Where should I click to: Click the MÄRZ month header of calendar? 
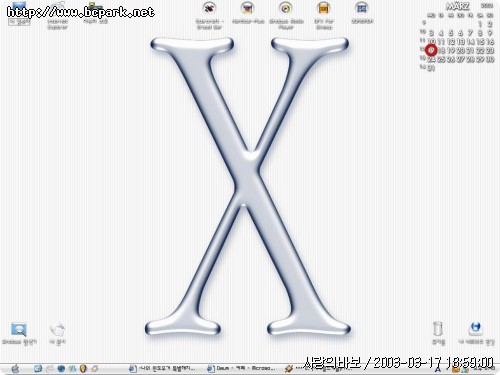coord(458,6)
